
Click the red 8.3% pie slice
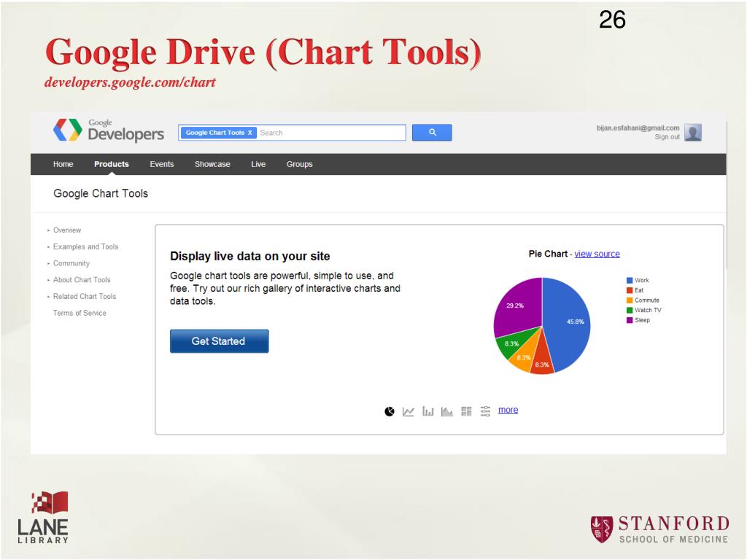click(542, 363)
